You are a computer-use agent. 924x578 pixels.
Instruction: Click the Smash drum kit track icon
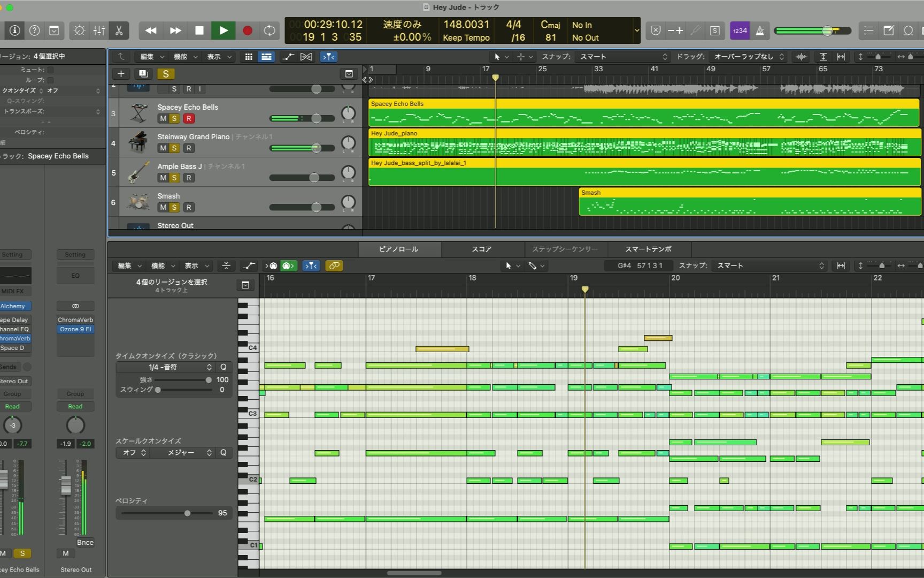click(138, 202)
